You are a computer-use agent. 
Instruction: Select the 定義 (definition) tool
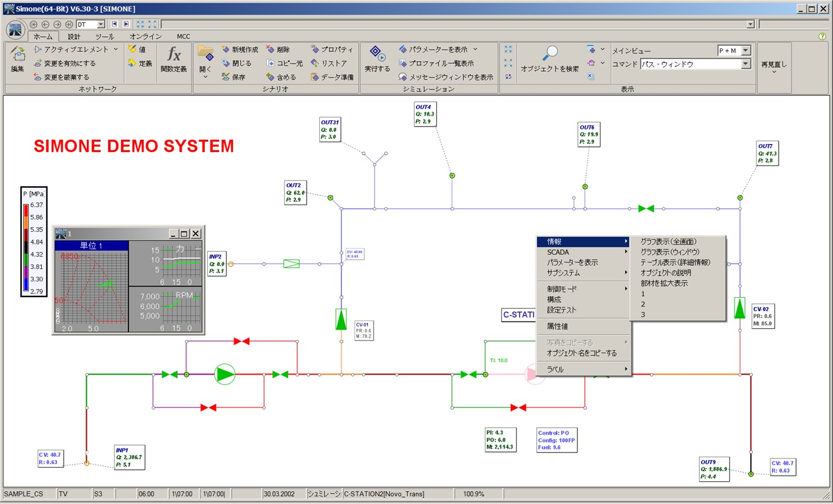pyautogui.click(x=140, y=64)
